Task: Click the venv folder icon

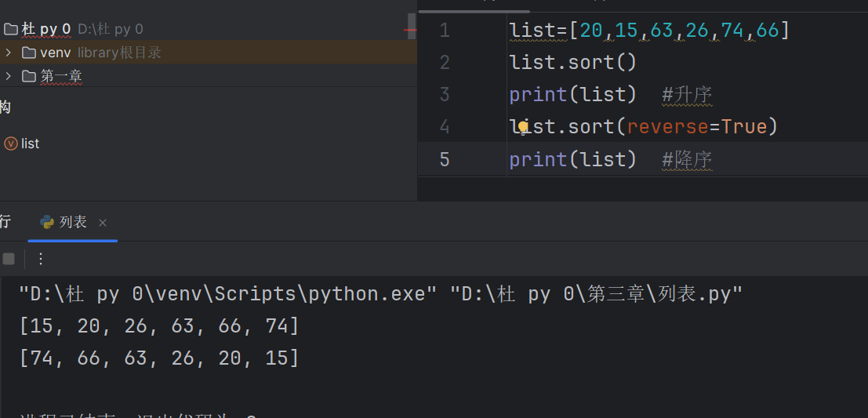Action: 29,53
